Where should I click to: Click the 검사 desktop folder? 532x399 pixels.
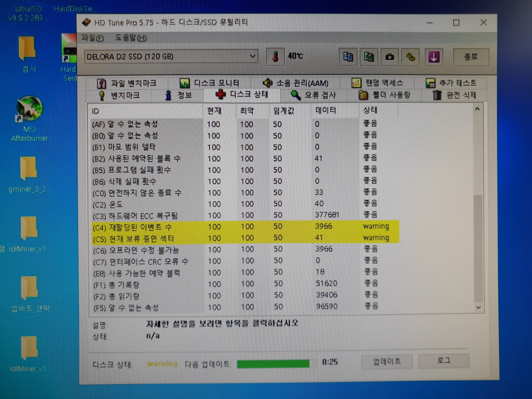point(29,54)
